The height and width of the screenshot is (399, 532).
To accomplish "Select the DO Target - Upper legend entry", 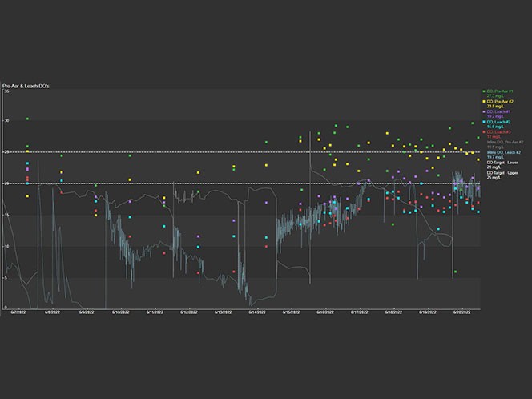I will tap(502, 173).
